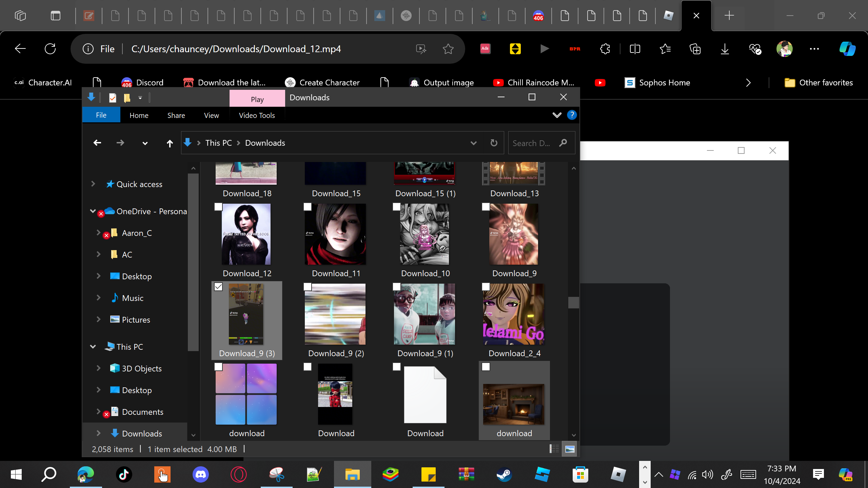Open the Share ribbon tab
Viewport: 868px width, 488px height.
pos(176,116)
